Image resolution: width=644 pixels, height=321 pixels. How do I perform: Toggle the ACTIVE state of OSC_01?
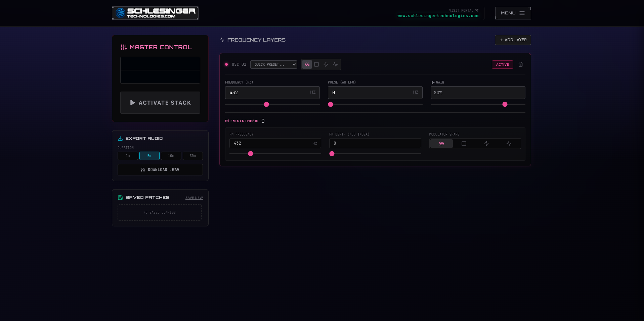[502, 64]
